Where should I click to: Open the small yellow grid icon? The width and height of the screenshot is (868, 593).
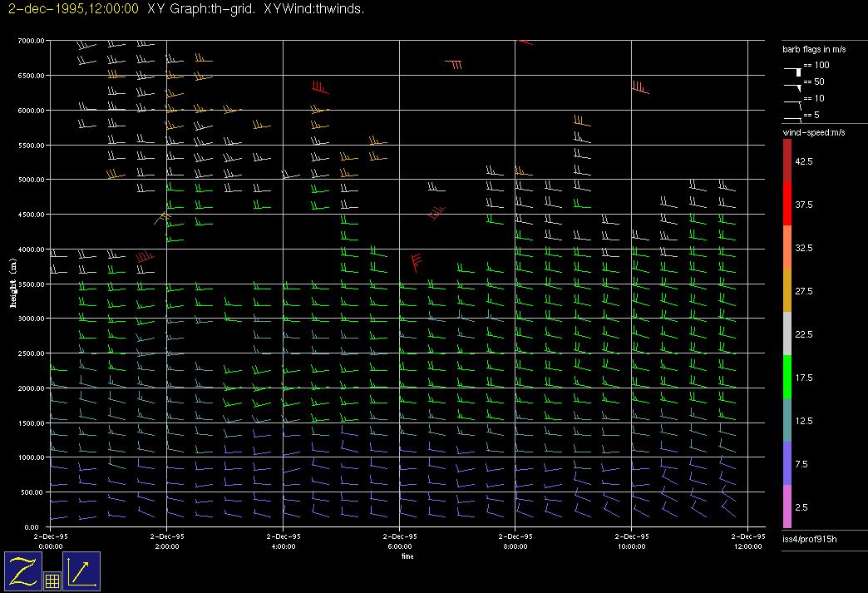coord(52,581)
